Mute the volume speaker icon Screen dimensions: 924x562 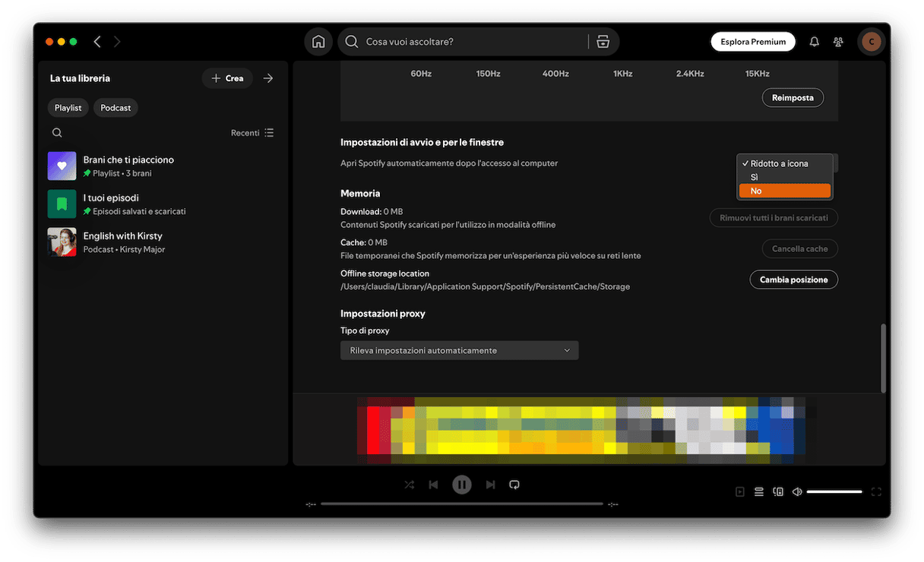(797, 492)
